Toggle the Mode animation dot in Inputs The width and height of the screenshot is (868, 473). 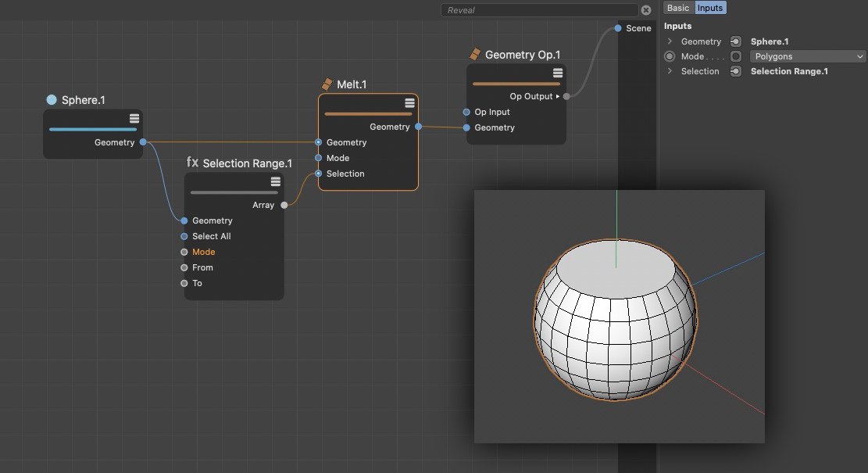click(670, 56)
